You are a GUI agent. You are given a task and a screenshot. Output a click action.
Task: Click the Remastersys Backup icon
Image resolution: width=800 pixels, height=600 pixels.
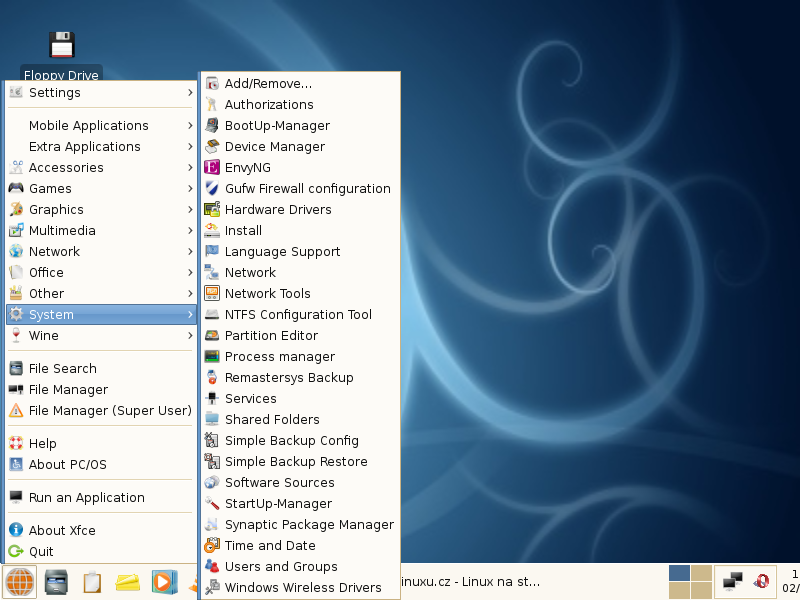click(212, 378)
